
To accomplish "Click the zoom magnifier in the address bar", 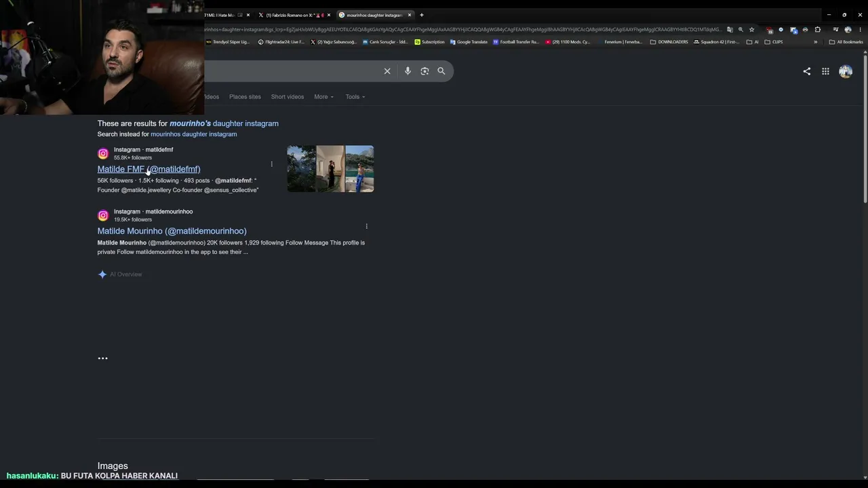I will click(x=741, y=30).
